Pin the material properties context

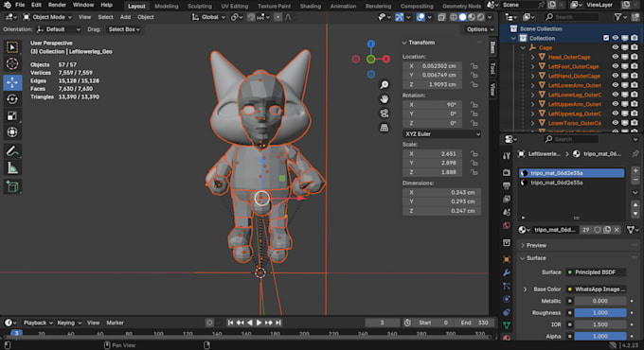coord(635,154)
